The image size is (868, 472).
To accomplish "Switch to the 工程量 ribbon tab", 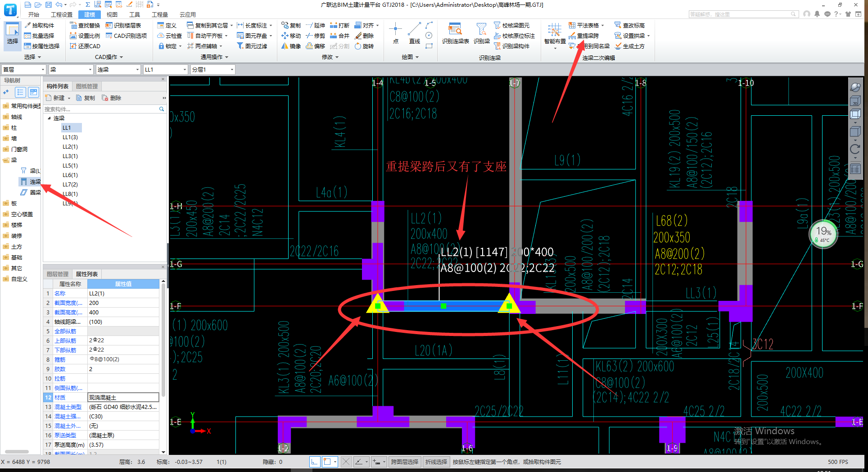I will tap(160, 14).
